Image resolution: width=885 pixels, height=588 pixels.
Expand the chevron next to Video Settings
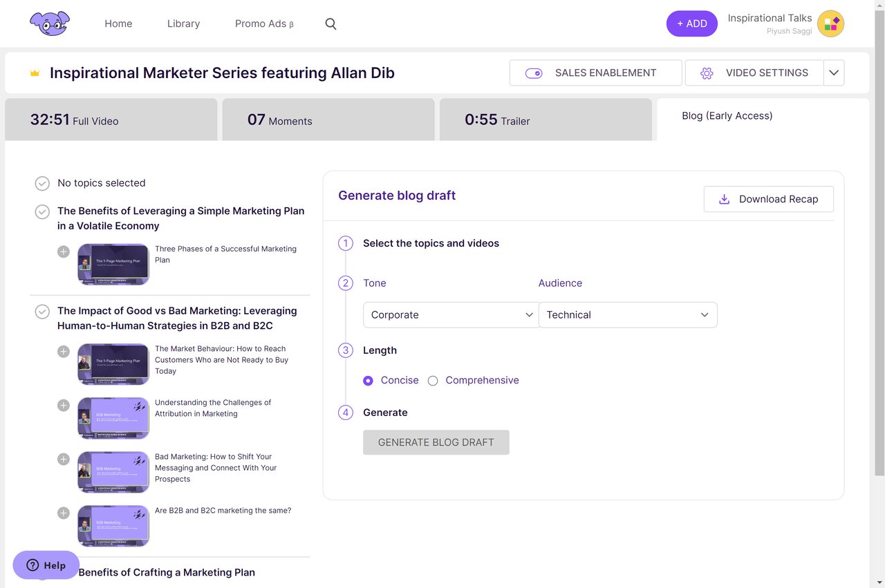(834, 73)
